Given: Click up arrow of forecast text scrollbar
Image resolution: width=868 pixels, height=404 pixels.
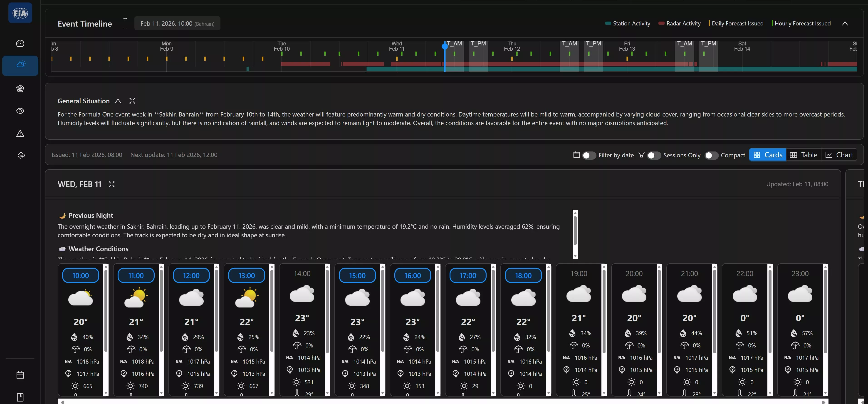Looking at the screenshot, I should coord(575,213).
